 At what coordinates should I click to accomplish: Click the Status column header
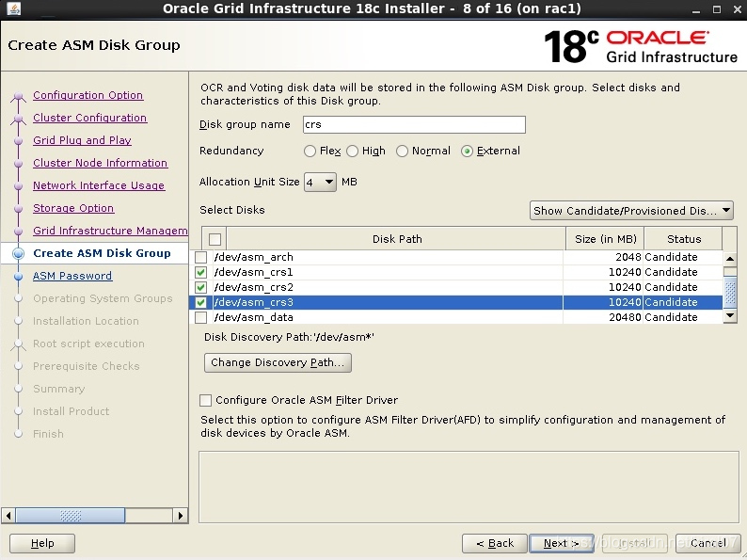tap(684, 239)
